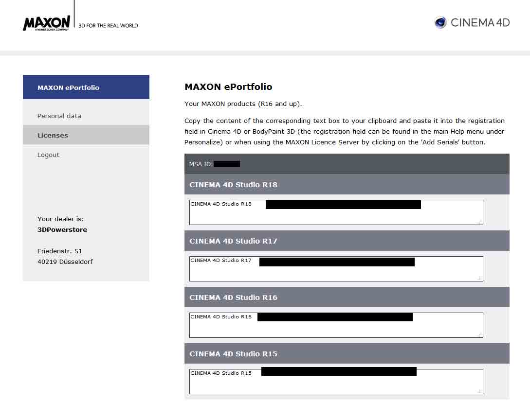This screenshot has height=420, width=530.
Task: Click the R17 text box resize handle
Action: pyautogui.click(x=480, y=278)
